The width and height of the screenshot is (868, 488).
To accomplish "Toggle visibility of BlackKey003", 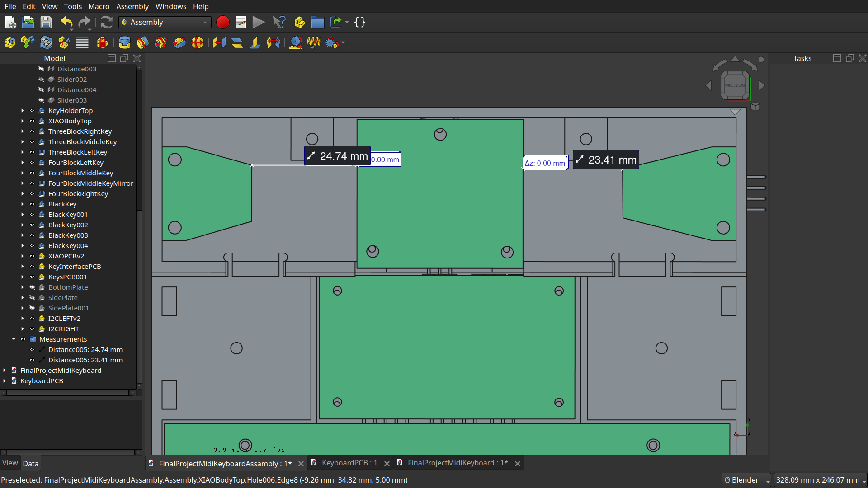I will click(32, 235).
